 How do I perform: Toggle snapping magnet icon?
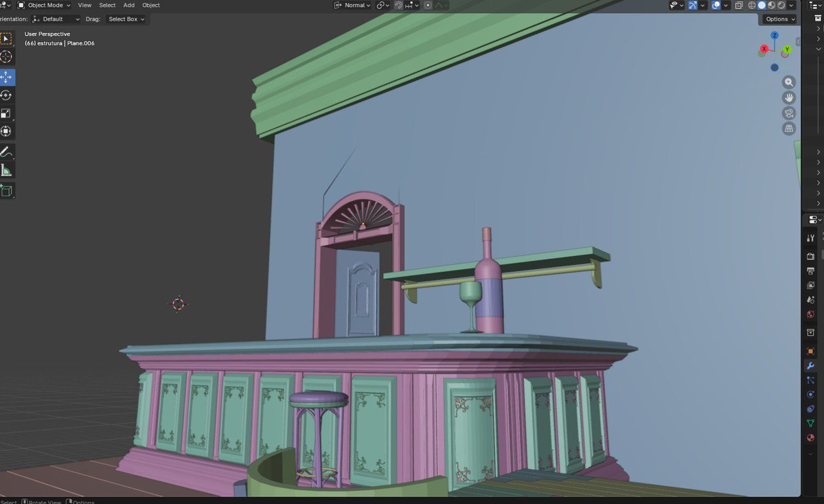tap(398, 5)
